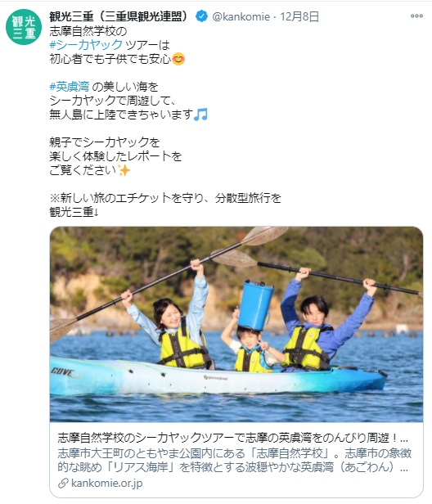Click the link chain icon beside kankomie.or.jp
432x504 pixels.
pyautogui.click(x=63, y=483)
